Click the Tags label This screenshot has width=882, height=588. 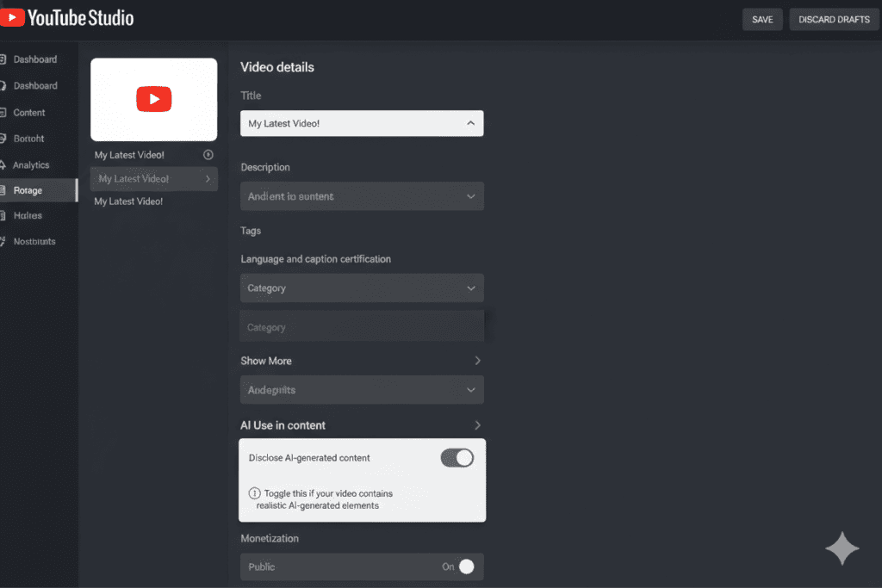click(x=251, y=231)
